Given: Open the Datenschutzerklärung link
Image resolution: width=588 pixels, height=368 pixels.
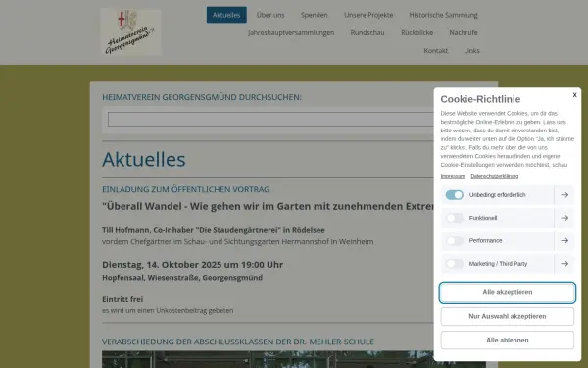Looking at the screenshot, I should pos(495,176).
